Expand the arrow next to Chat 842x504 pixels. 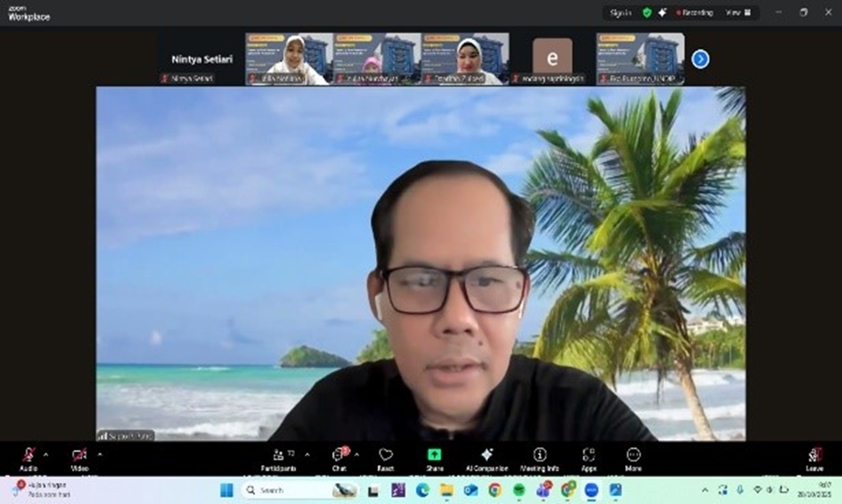[357, 454]
